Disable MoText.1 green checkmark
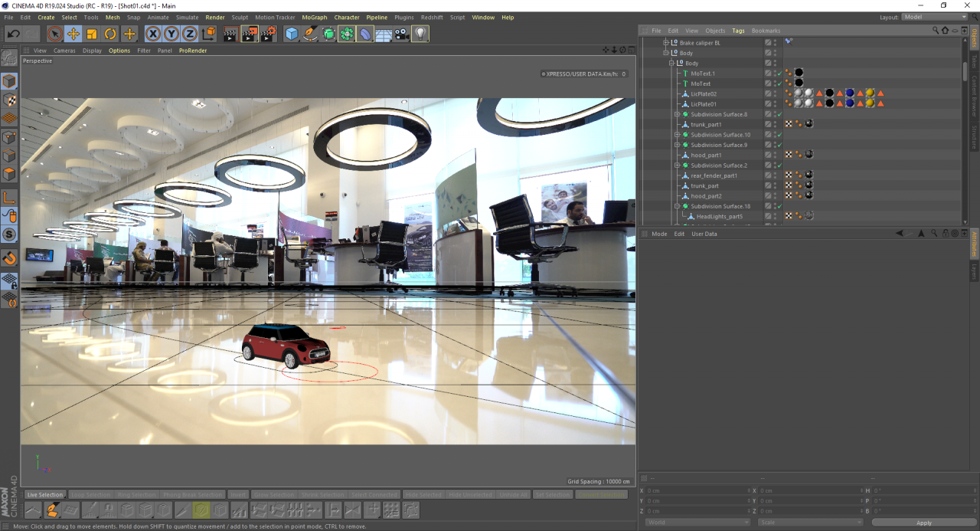 click(x=779, y=74)
